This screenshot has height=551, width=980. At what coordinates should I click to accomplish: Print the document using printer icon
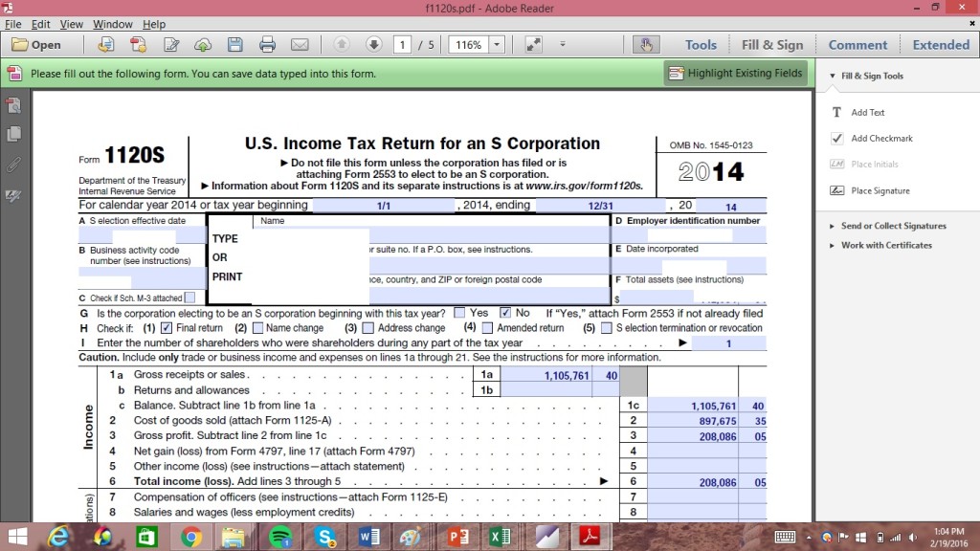pyautogui.click(x=268, y=45)
